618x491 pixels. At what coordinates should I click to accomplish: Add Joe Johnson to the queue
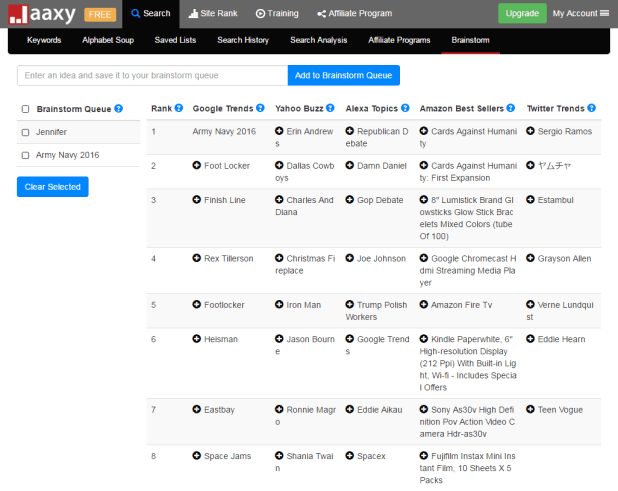click(350, 258)
